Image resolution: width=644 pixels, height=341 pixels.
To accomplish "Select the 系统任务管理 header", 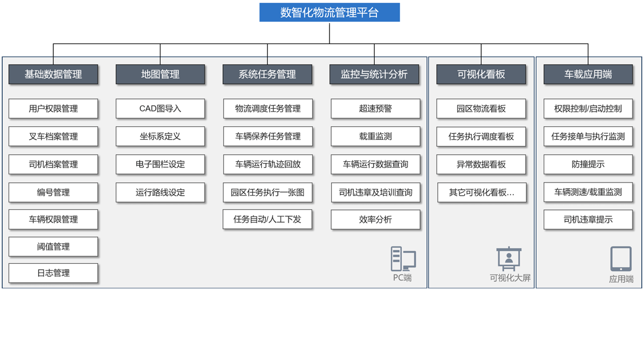I will tap(267, 74).
